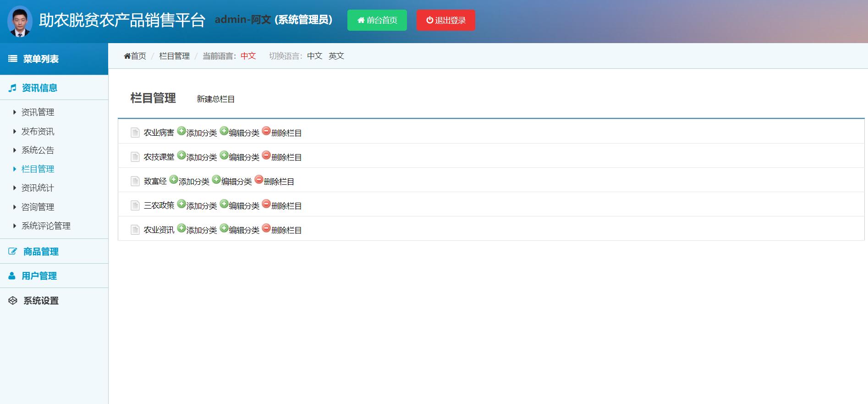The image size is (868, 404).
Task: Click 编辑分类 text in 农技课堂 row
Action: point(244,157)
